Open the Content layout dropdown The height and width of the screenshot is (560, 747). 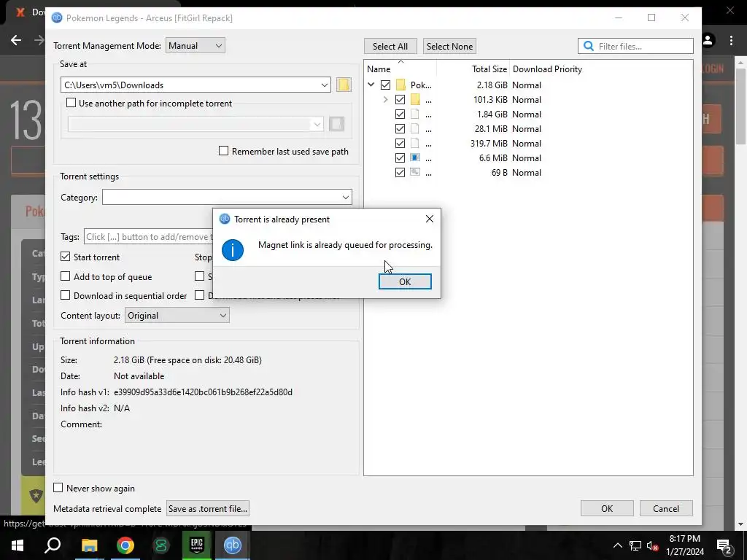click(x=177, y=315)
